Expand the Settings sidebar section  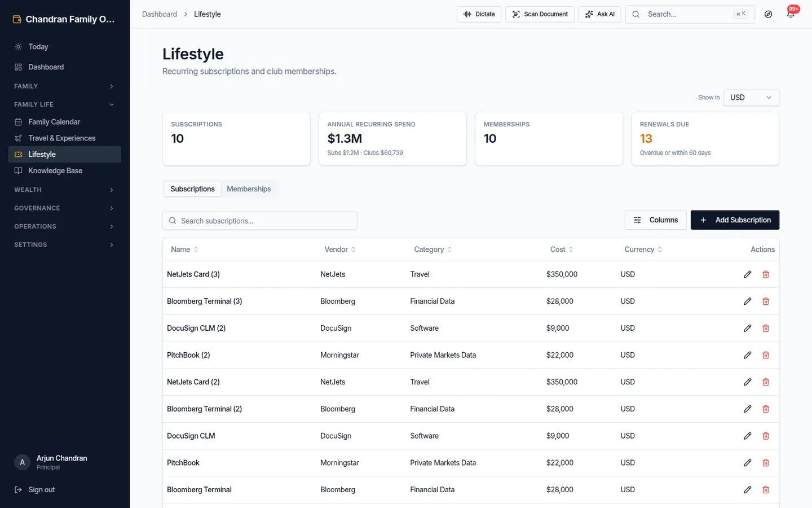point(65,245)
